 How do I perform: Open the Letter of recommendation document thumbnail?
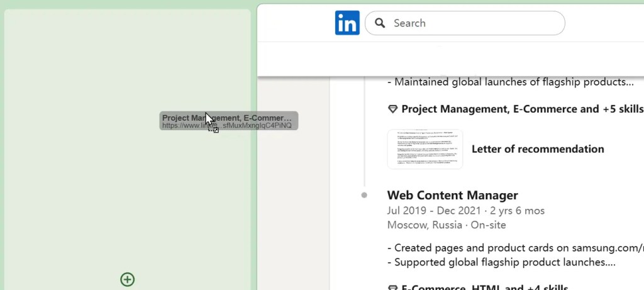click(x=425, y=149)
